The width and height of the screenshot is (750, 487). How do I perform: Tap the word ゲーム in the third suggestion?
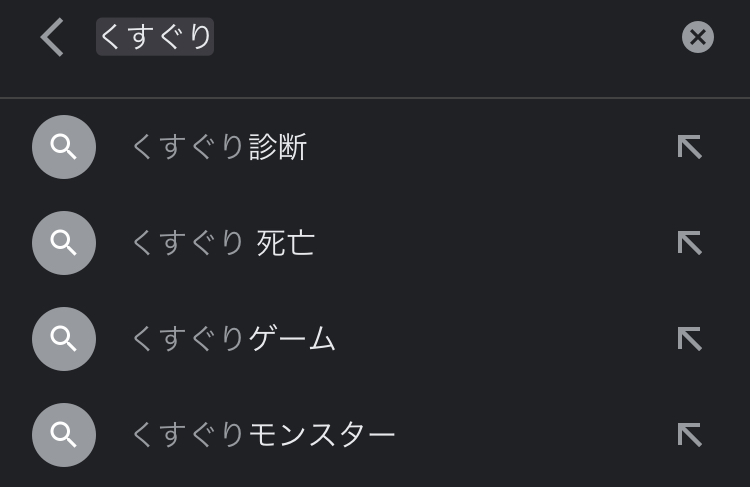(x=291, y=340)
